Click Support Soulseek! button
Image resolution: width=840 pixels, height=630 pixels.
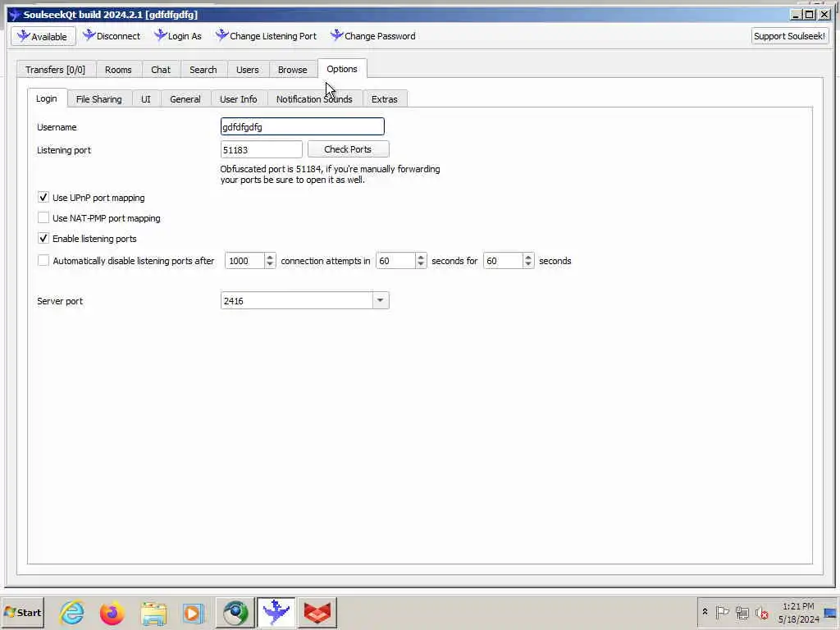789,36
